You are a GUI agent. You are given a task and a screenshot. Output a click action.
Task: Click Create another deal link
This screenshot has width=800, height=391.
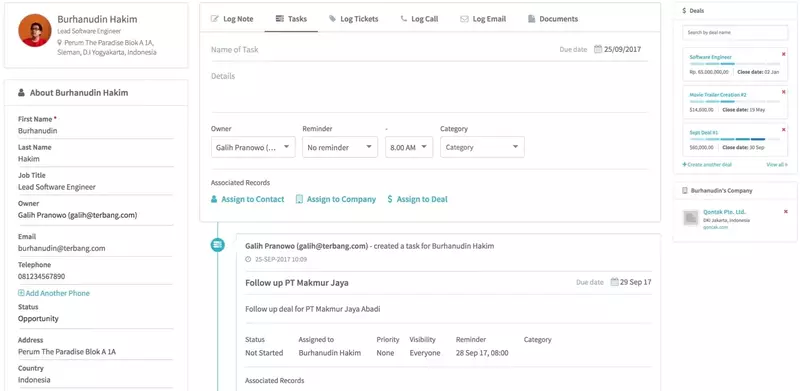(x=707, y=164)
